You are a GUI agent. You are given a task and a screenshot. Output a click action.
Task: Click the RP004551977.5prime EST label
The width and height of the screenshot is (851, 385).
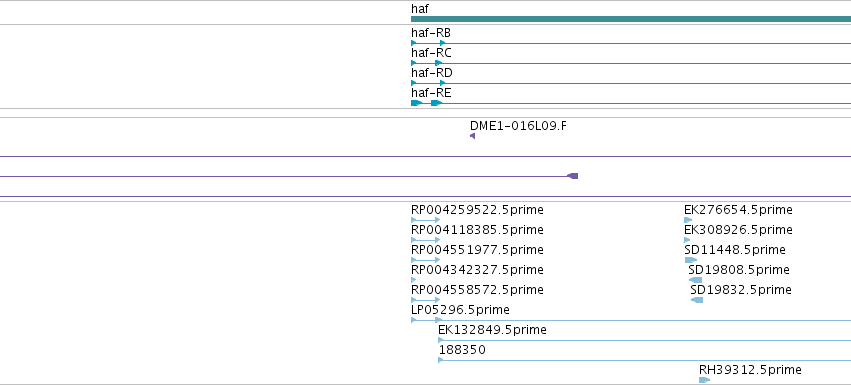coord(477,250)
